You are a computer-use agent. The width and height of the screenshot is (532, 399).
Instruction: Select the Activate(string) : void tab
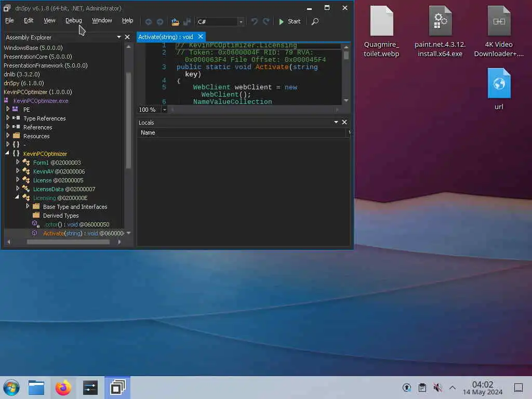(x=166, y=37)
